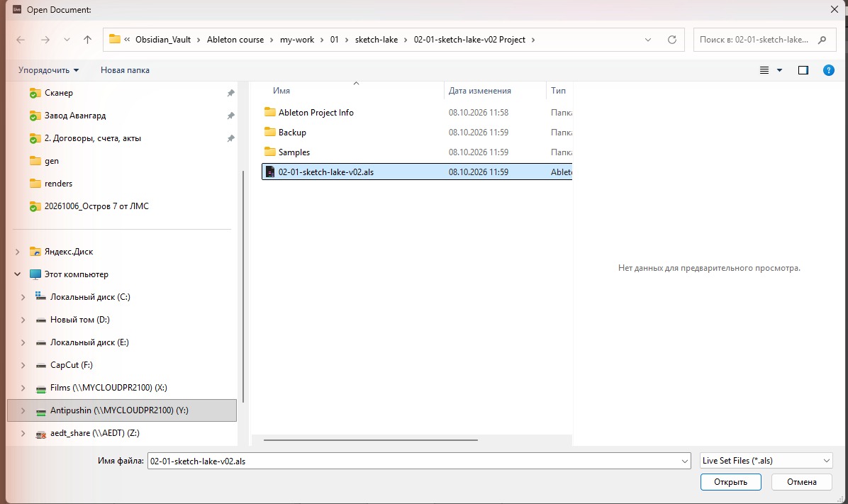The height and width of the screenshot is (504, 848).
Task: Select the Films (X:) network drive
Action: 108,388
